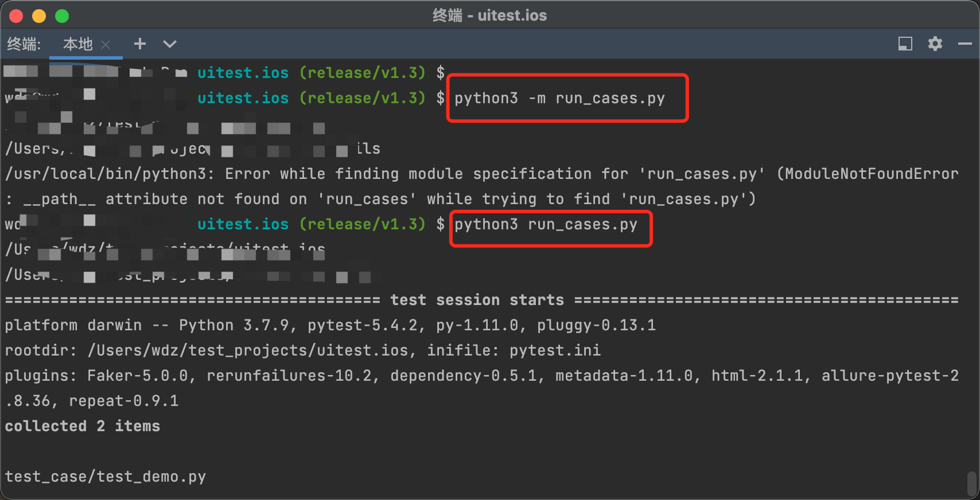
Task: Click the test_case/test_demo.py file path
Action: pos(106,476)
